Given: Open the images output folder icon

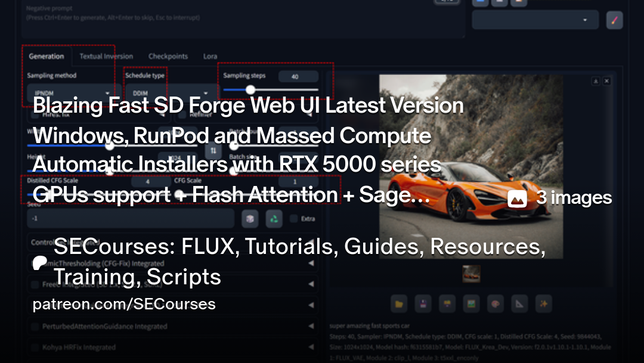Looking at the screenshot, I should pos(398,304).
